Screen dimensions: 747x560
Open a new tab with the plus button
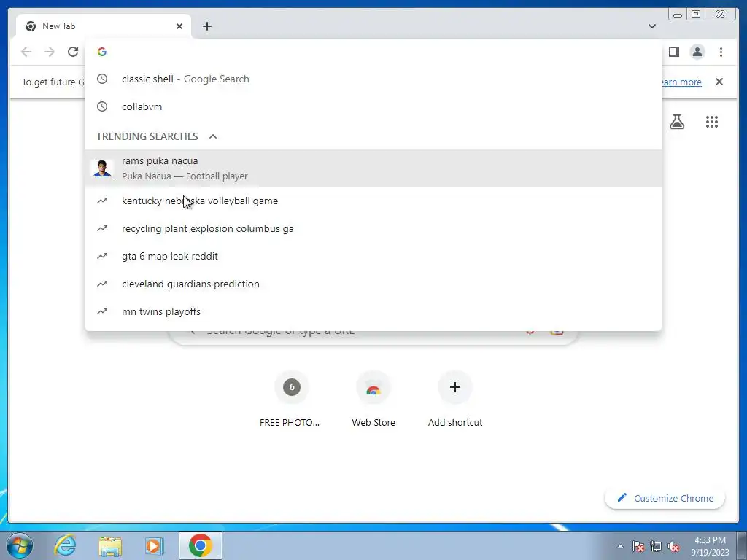click(x=206, y=26)
